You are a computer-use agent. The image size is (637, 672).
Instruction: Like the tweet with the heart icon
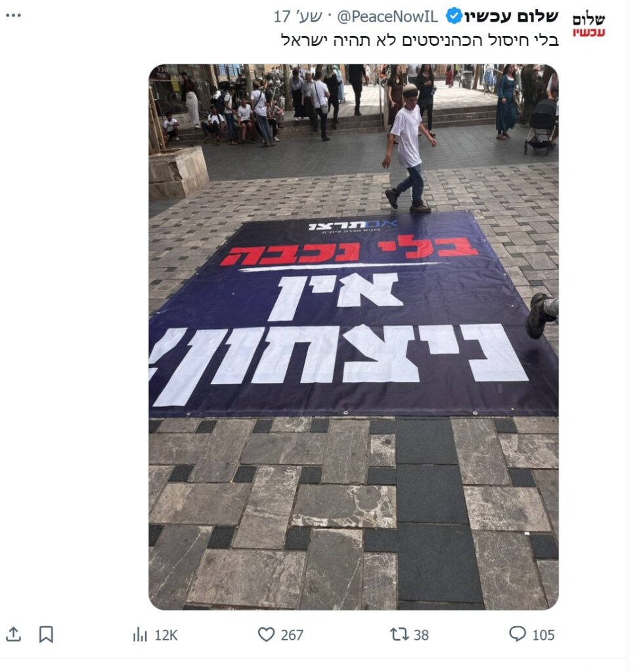[266, 635]
